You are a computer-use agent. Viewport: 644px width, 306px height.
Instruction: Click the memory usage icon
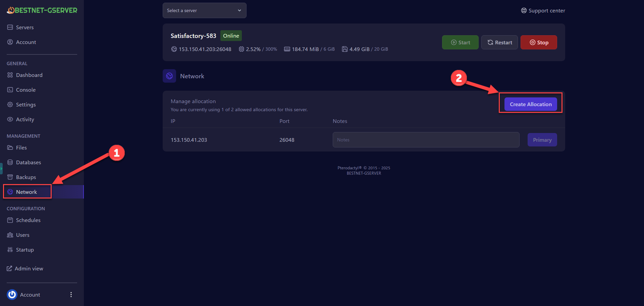pos(287,49)
